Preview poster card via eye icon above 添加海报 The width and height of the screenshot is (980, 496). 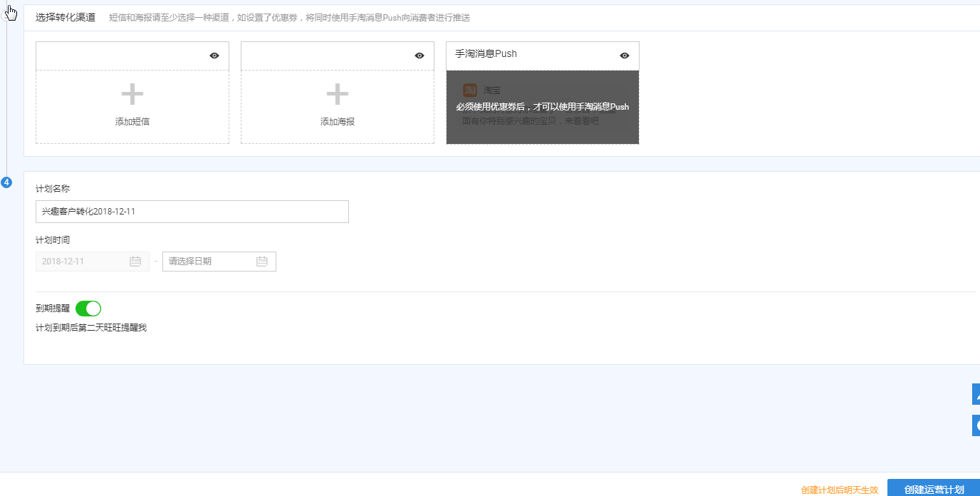pos(419,56)
